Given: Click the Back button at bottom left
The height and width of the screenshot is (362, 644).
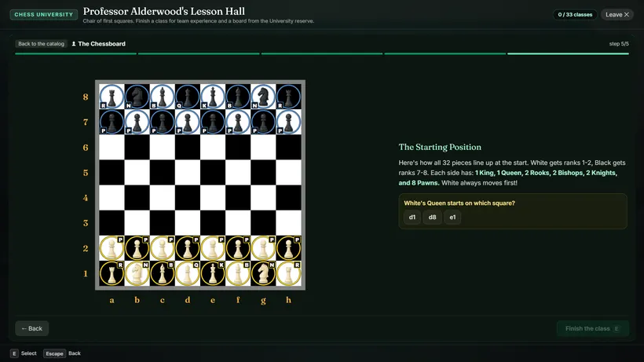Looking at the screenshot, I should point(31,328).
